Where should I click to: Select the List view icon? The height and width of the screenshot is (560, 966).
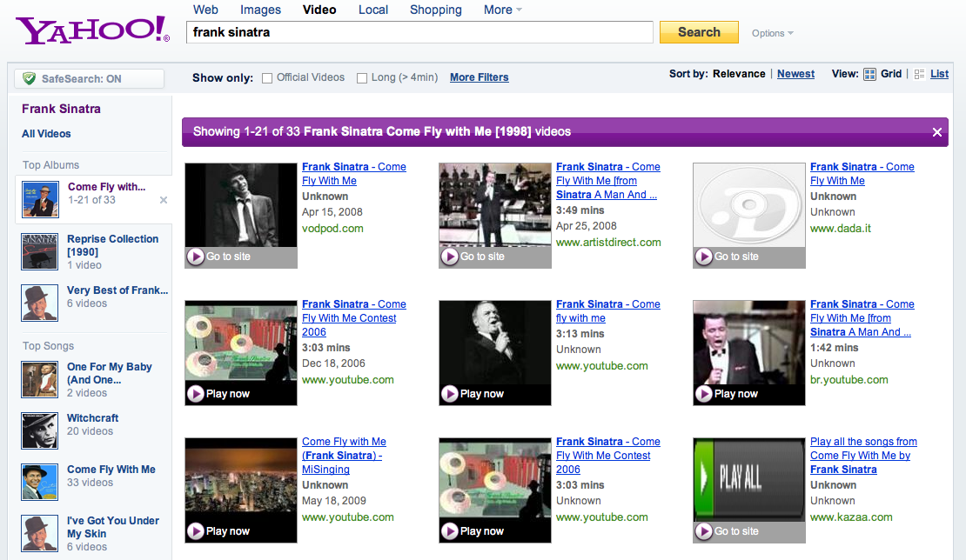pos(919,75)
